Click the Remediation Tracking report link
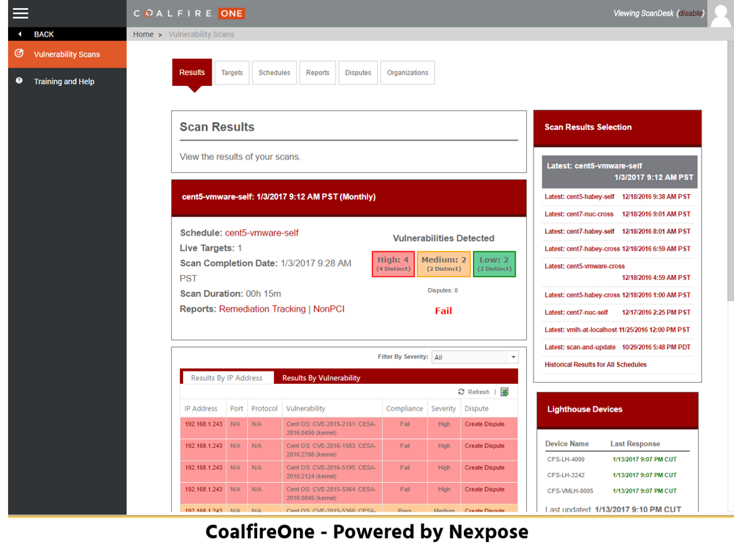The width and height of the screenshot is (734, 560). [x=262, y=309]
